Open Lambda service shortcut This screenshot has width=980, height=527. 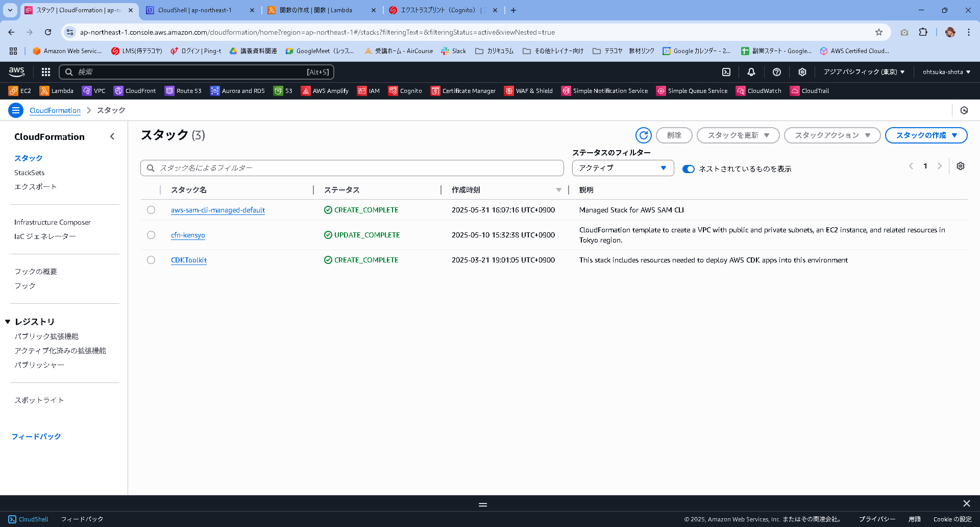(x=57, y=91)
